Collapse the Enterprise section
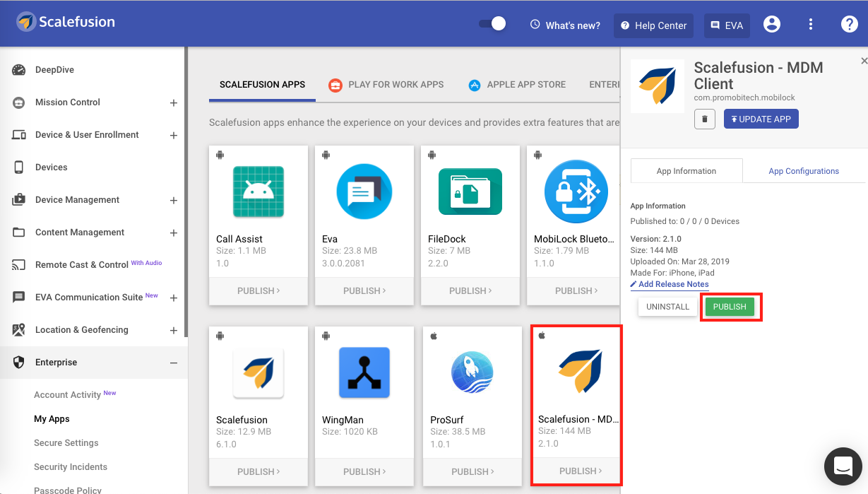This screenshot has width=868, height=494. pos(174,363)
